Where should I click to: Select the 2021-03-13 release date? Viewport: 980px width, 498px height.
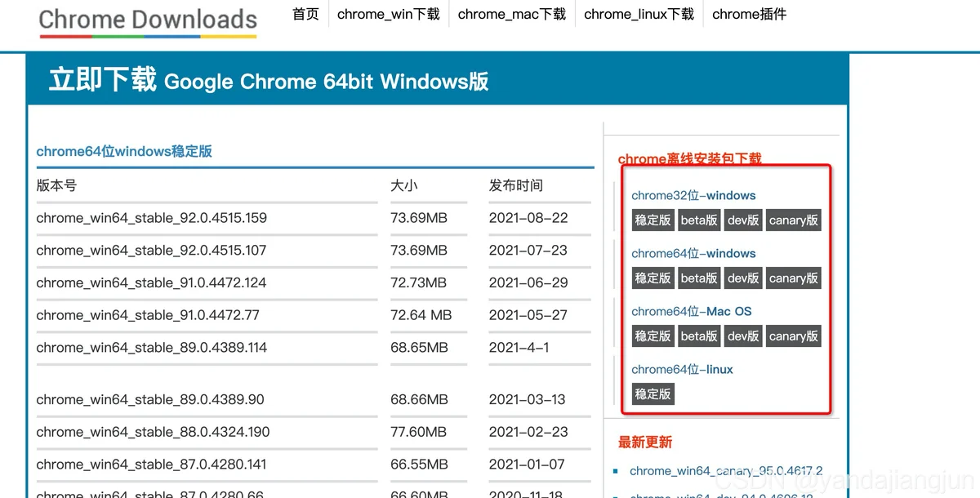click(x=528, y=400)
